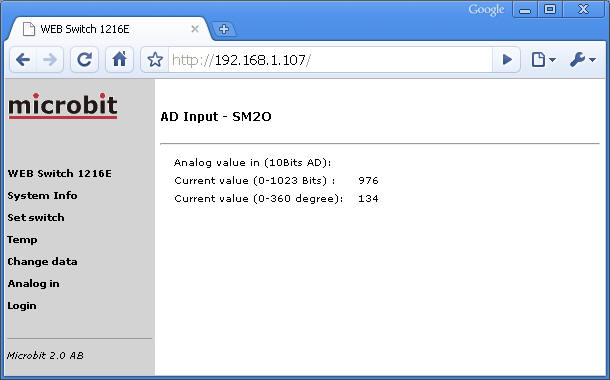Open the wrench settings menu
Image resolution: width=610 pixels, height=380 pixels.
(582, 60)
